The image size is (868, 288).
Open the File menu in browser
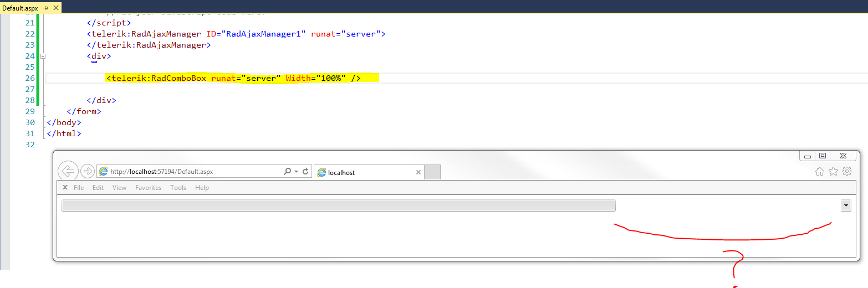[x=79, y=188]
